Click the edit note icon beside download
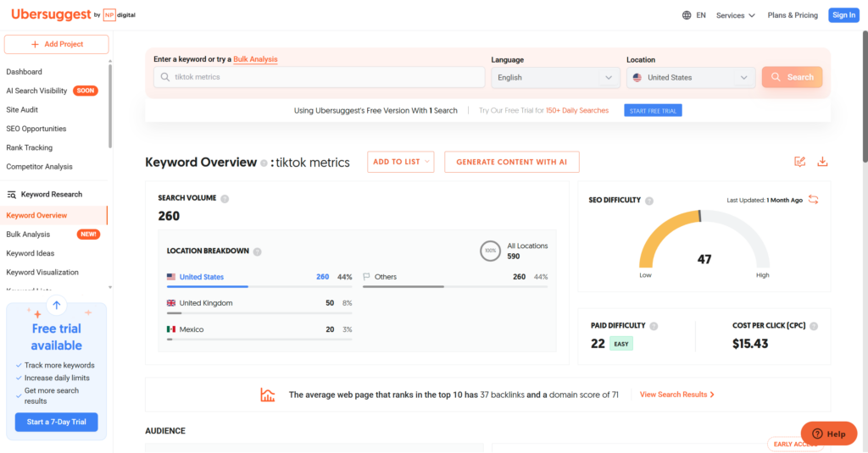Viewport: 868px width, 453px height. coord(799,162)
